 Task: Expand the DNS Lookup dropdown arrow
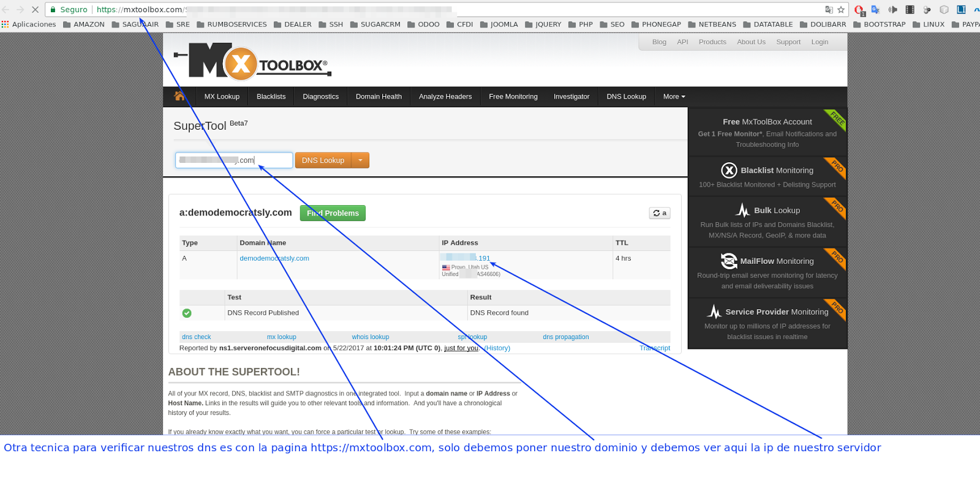[360, 160]
